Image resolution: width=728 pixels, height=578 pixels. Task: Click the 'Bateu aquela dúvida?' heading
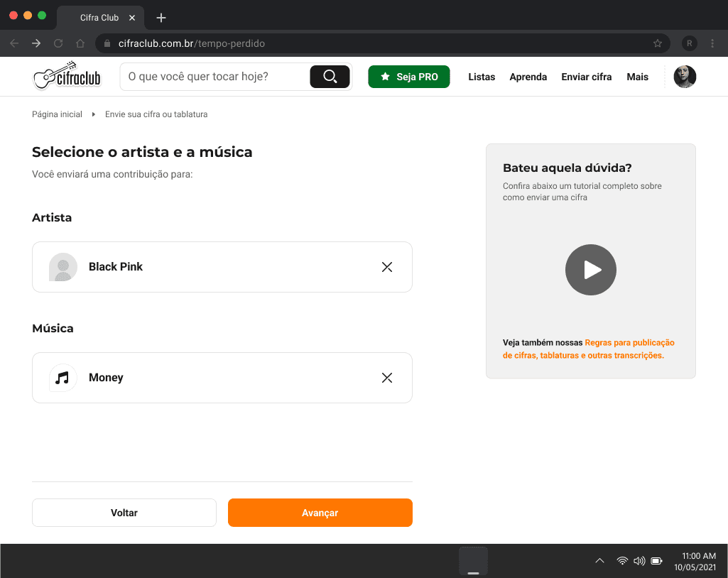[567, 168]
